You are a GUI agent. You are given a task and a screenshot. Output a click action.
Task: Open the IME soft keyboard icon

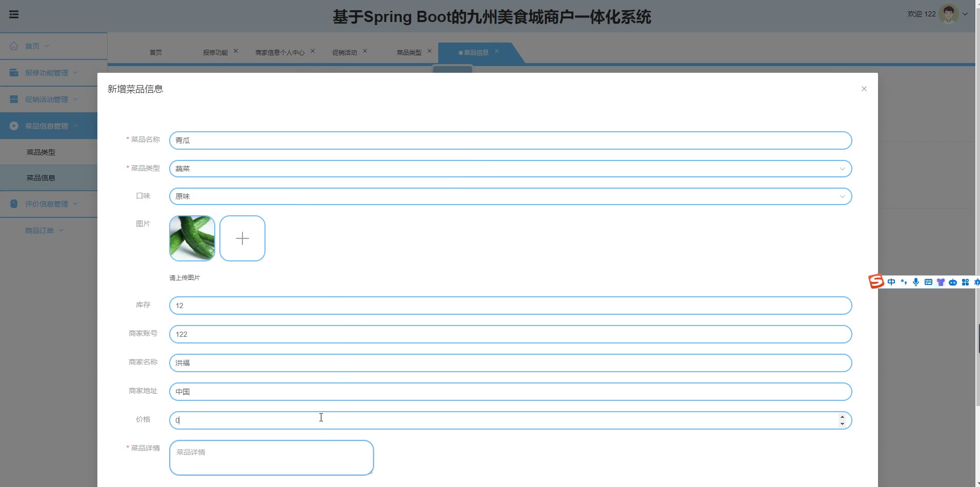(x=928, y=282)
